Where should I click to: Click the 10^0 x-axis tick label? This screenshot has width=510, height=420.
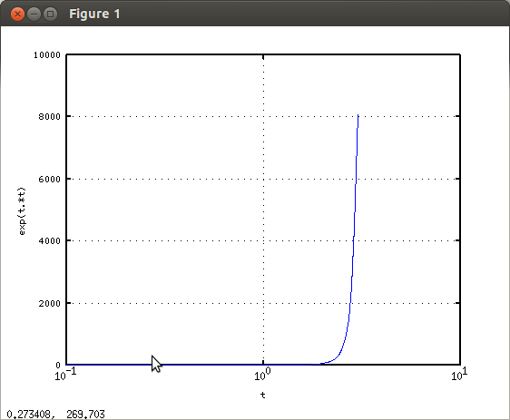262,374
